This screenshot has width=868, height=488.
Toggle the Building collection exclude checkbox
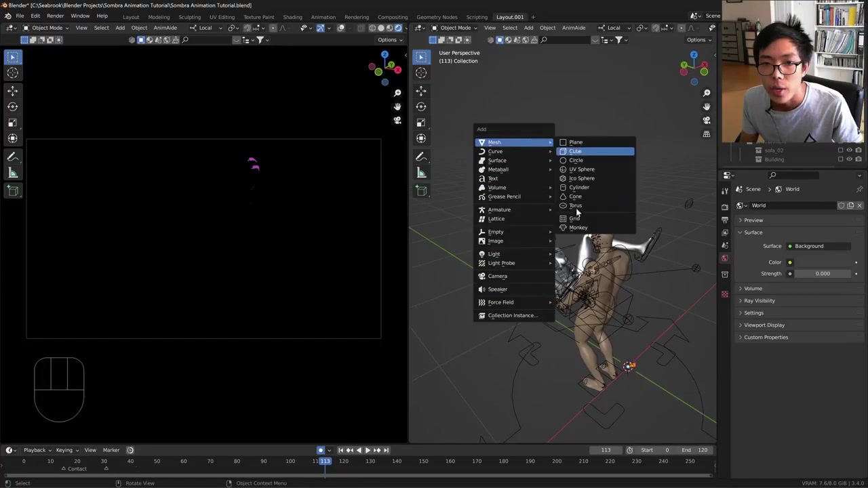[841, 159]
